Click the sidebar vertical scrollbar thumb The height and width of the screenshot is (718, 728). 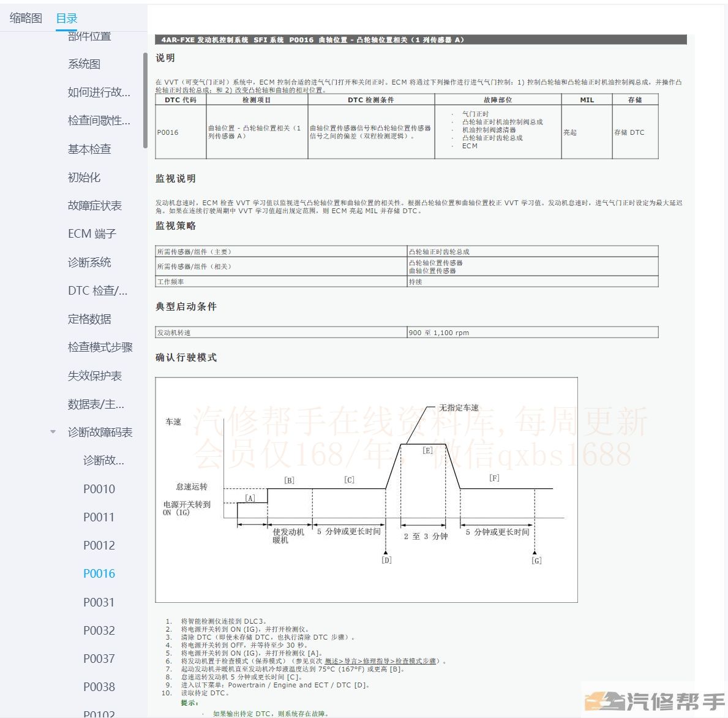[x=145, y=100]
